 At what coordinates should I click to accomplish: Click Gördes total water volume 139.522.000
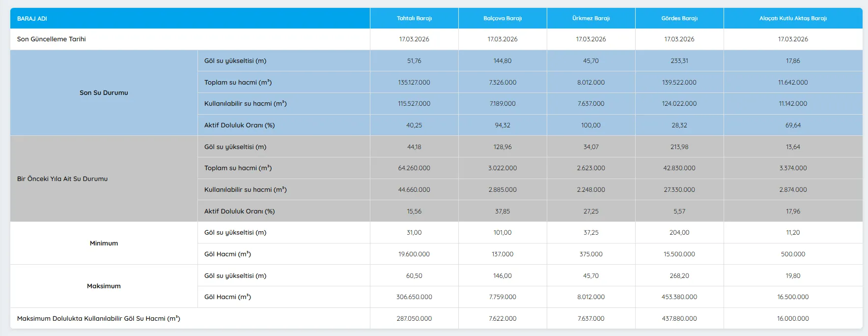[679, 83]
